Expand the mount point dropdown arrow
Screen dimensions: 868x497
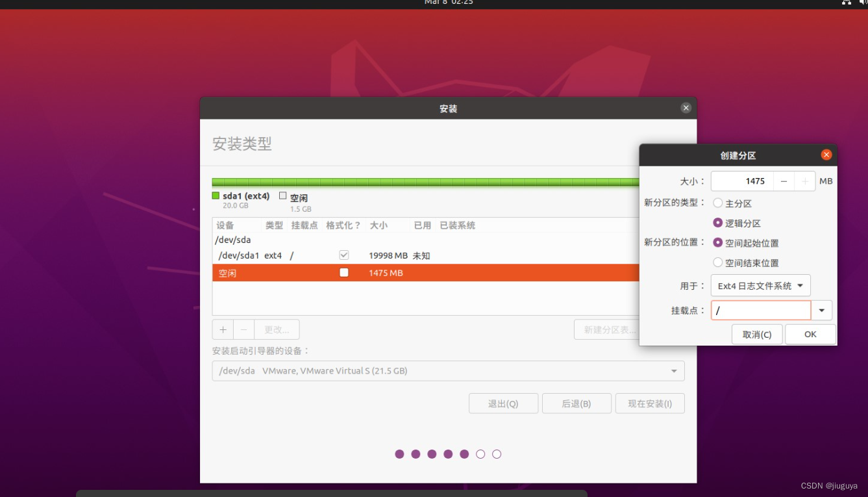coord(821,311)
